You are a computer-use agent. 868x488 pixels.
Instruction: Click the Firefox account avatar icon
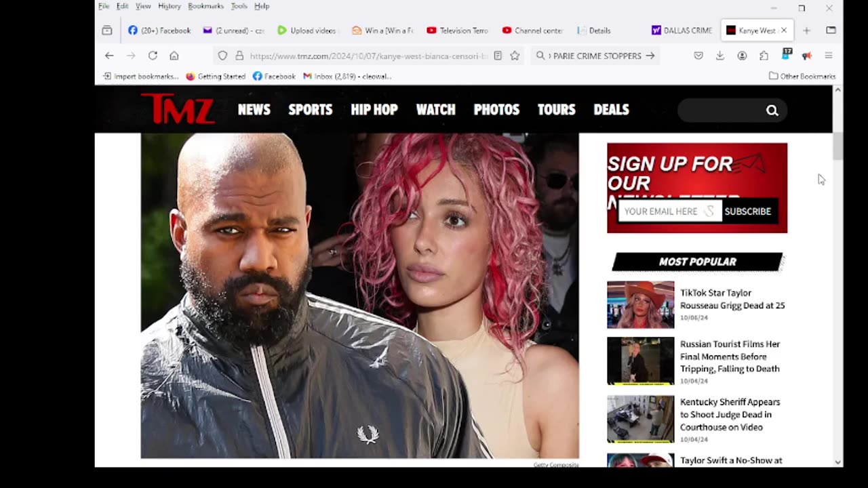pyautogui.click(x=742, y=56)
